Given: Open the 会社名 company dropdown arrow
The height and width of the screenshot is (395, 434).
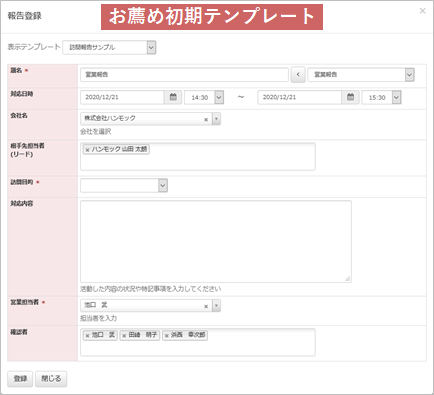Looking at the screenshot, I should [x=216, y=119].
